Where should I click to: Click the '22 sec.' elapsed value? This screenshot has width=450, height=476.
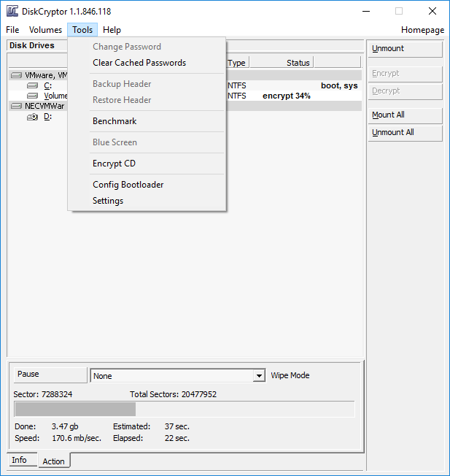click(x=177, y=438)
